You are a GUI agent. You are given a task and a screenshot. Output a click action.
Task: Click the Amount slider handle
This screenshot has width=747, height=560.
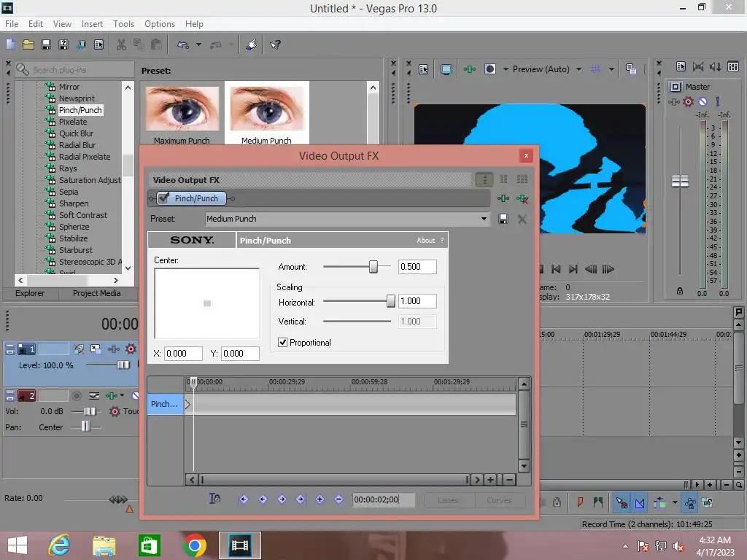(373, 267)
